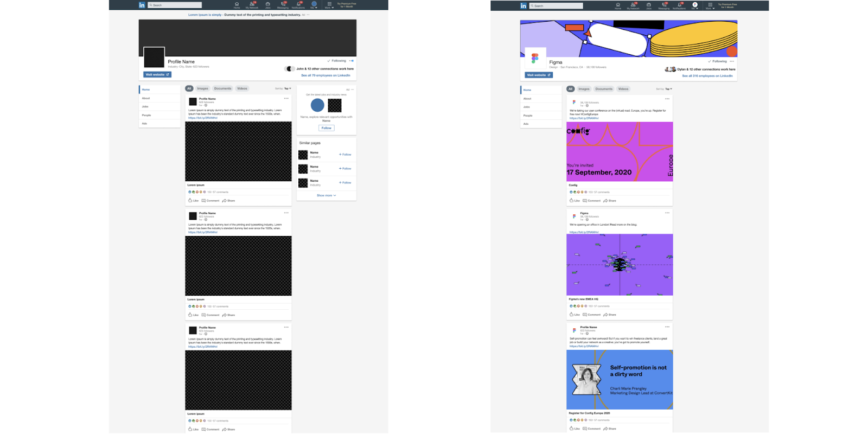868x434 pixels.
Task: Like the Figma's new EMEA HQ post
Action: pos(575,315)
